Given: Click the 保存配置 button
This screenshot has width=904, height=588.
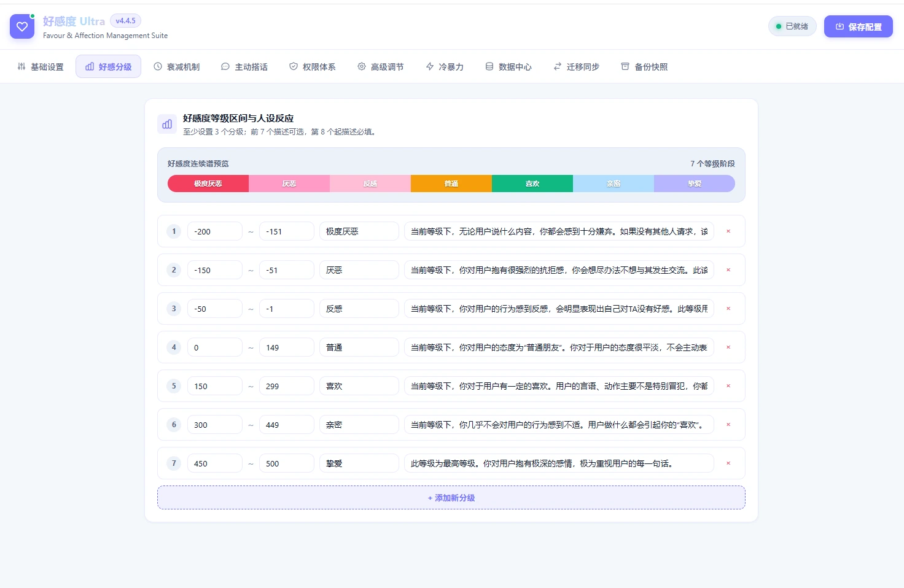Looking at the screenshot, I should click(859, 26).
